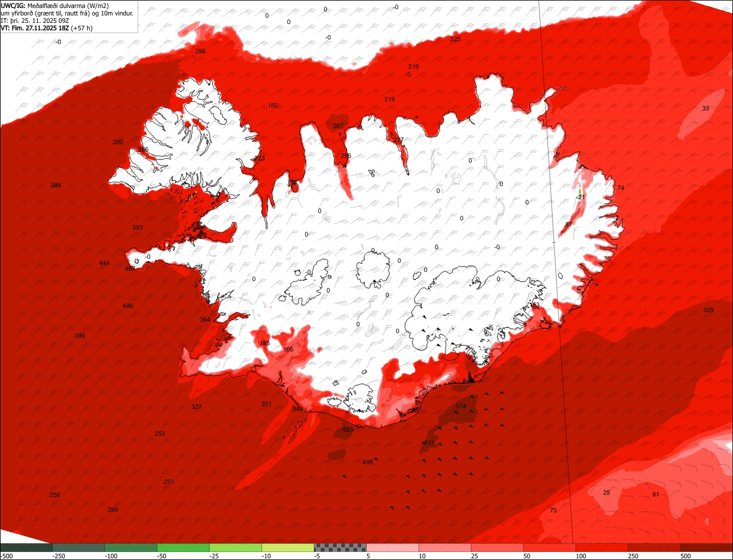Select the checkered -5 to 5 legend swatch
Viewport: 733px width, 560px height.
point(340,547)
